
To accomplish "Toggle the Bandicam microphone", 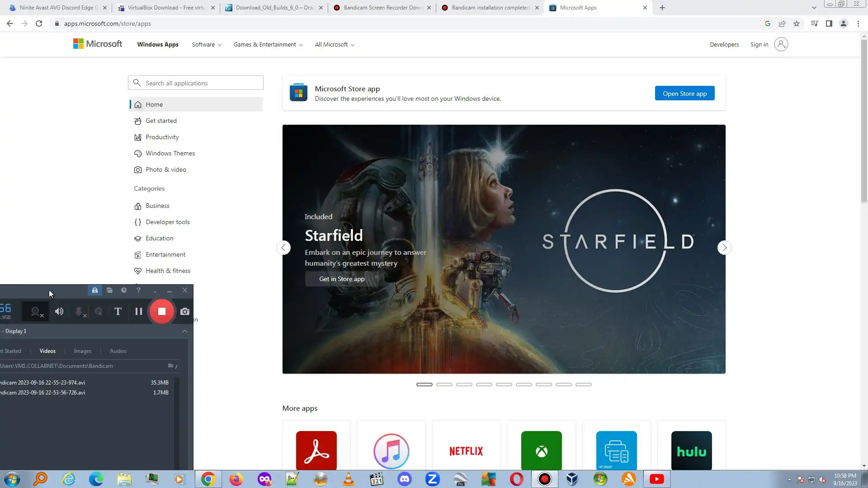I will click(79, 311).
